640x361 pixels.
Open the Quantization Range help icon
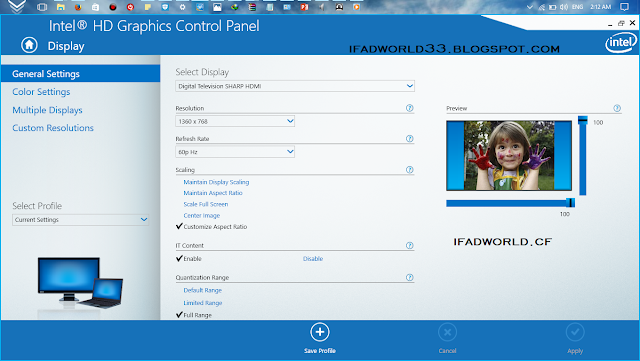click(409, 277)
